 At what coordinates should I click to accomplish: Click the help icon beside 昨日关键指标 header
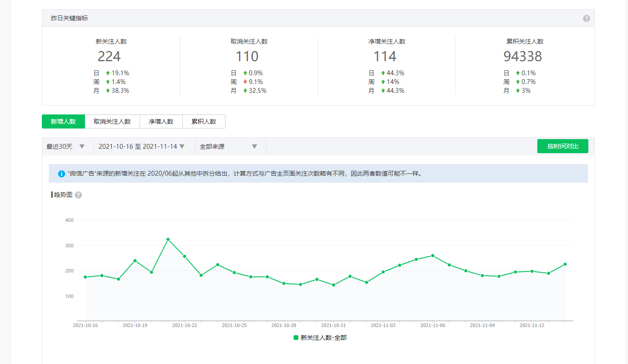point(587,18)
